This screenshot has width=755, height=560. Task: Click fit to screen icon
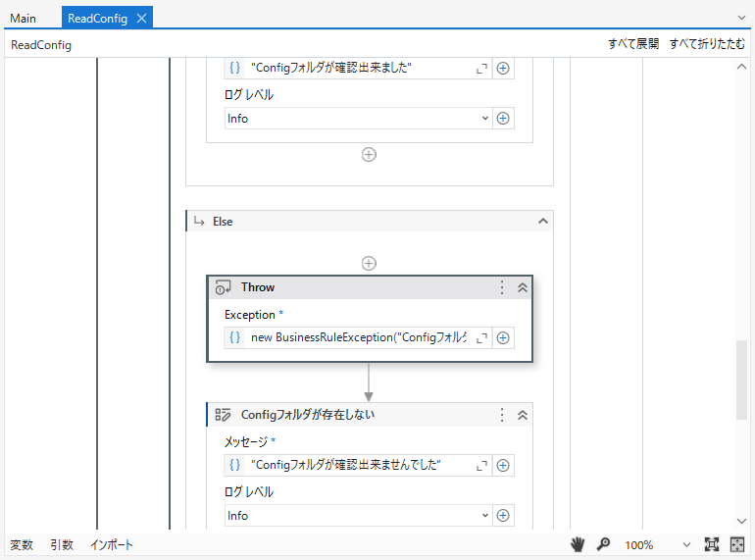[x=712, y=544]
